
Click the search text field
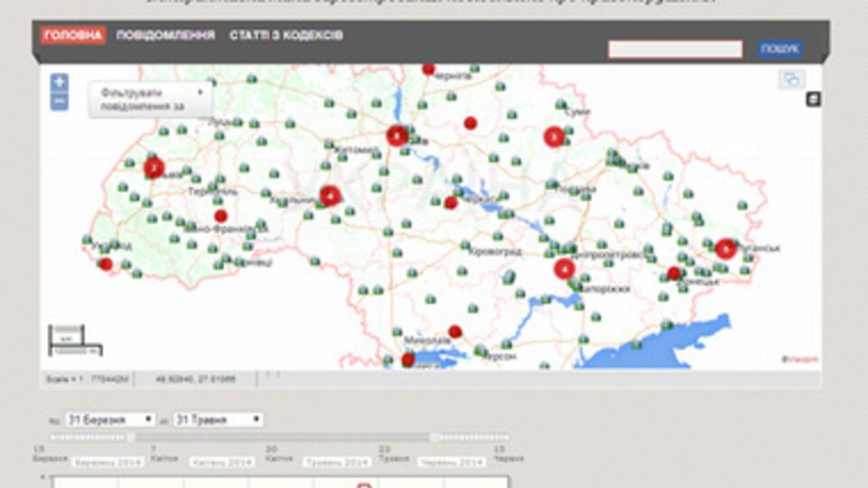(675, 49)
